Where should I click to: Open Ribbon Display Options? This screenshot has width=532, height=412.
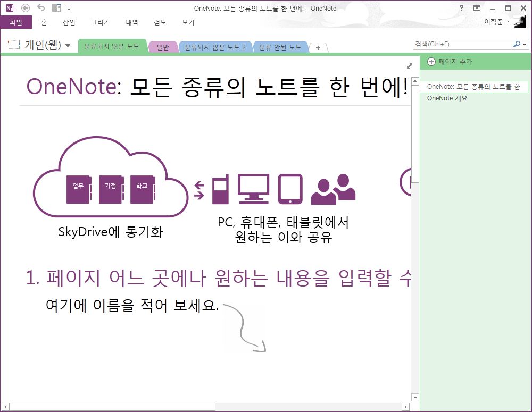pyautogui.click(x=477, y=8)
